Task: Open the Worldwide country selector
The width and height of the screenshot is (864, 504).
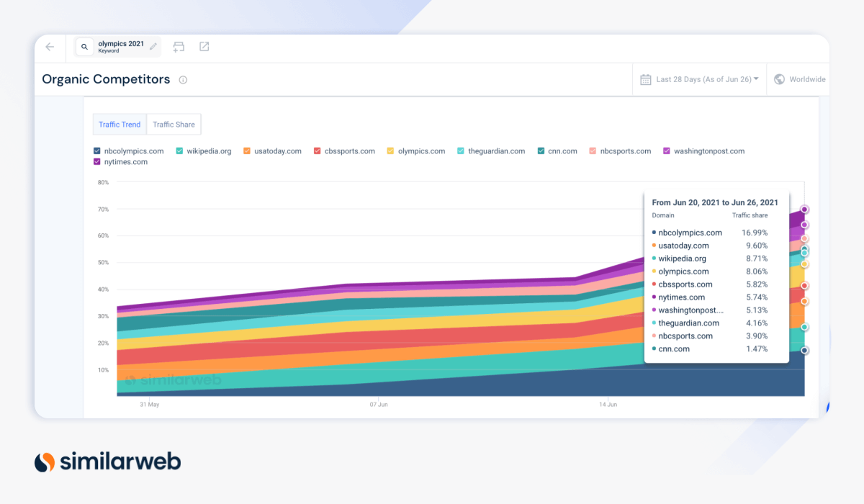Action: click(x=798, y=79)
